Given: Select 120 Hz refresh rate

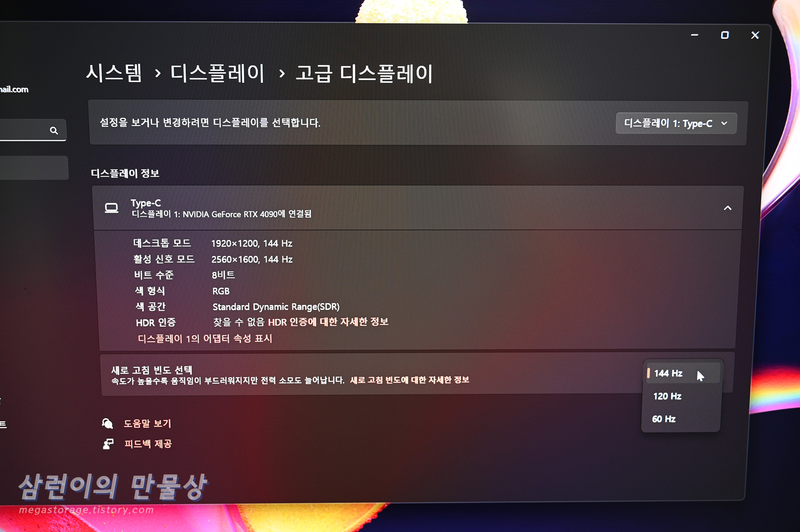Looking at the screenshot, I should (667, 396).
